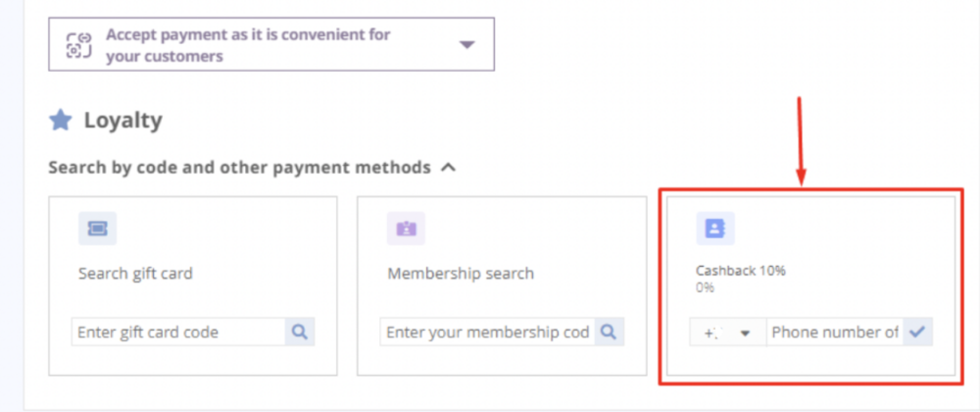Choose the Cashback 10% label
Viewport: 980px width, 412px height.
(x=741, y=271)
